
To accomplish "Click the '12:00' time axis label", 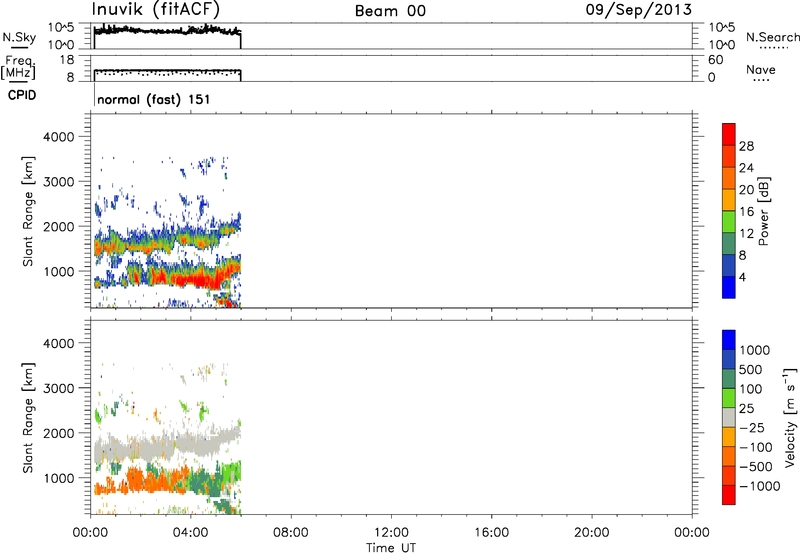I will [x=391, y=533].
